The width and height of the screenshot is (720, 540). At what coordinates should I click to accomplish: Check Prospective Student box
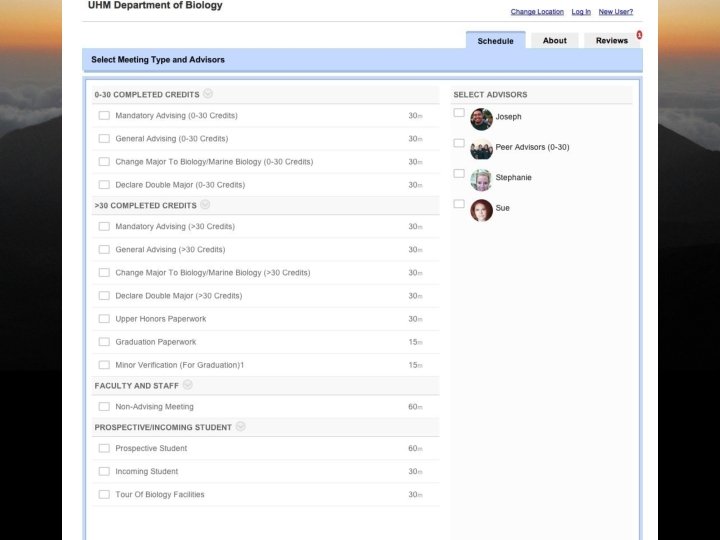pyautogui.click(x=104, y=448)
